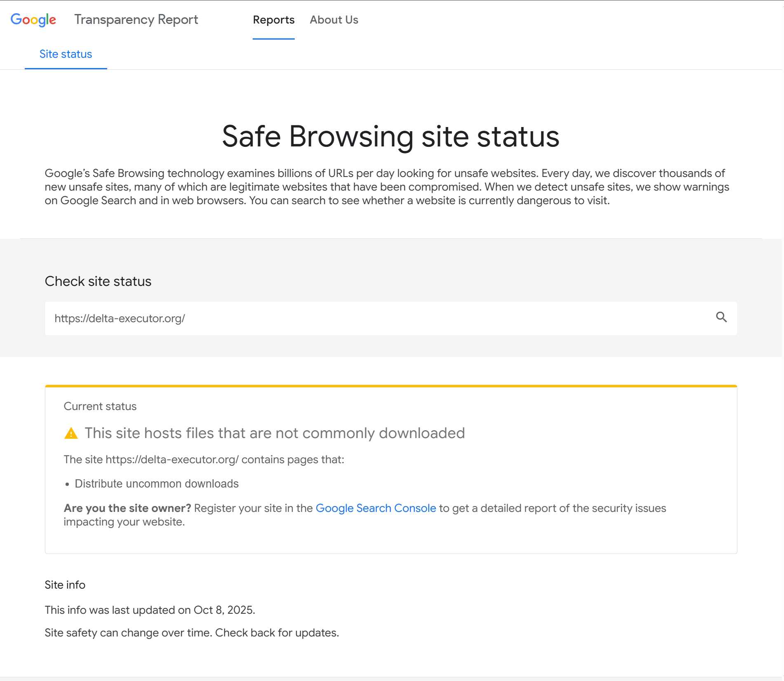
Task: Click the Site info heading
Action: [x=65, y=585]
